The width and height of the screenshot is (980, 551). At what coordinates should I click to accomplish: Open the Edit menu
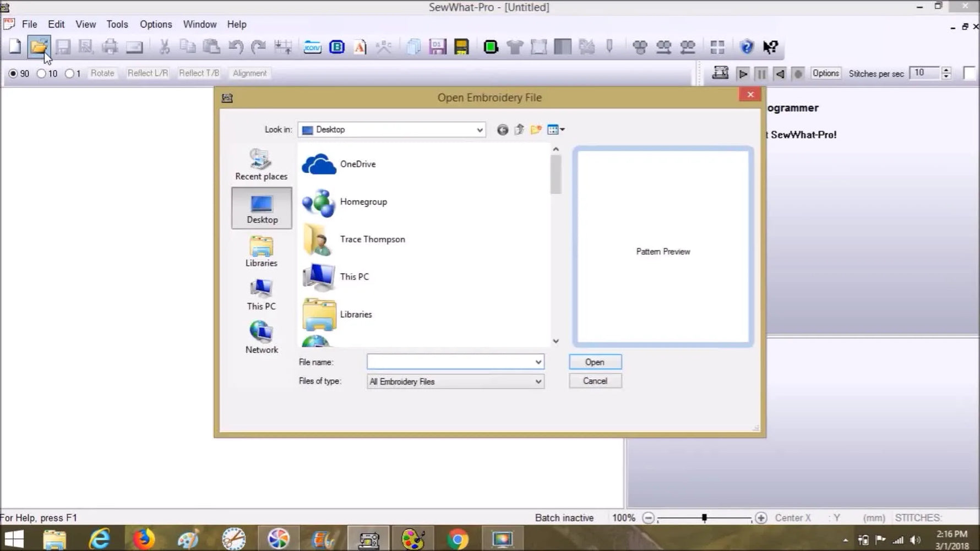(x=56, y=24)
